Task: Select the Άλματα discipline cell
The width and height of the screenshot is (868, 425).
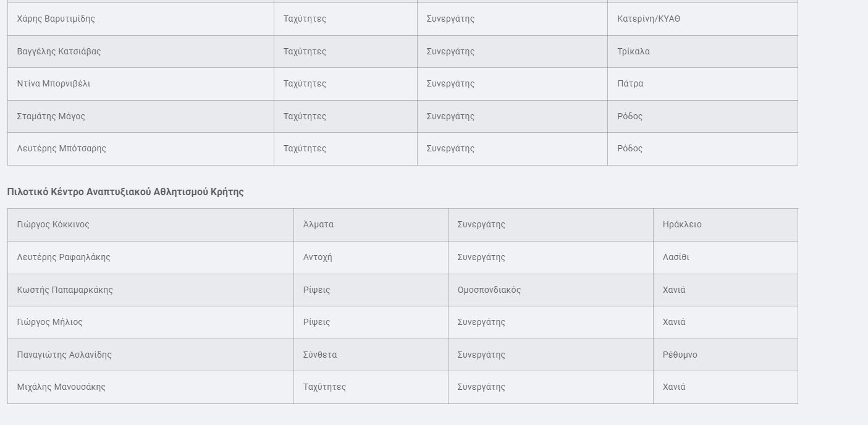Action: [x=318, y=225]
